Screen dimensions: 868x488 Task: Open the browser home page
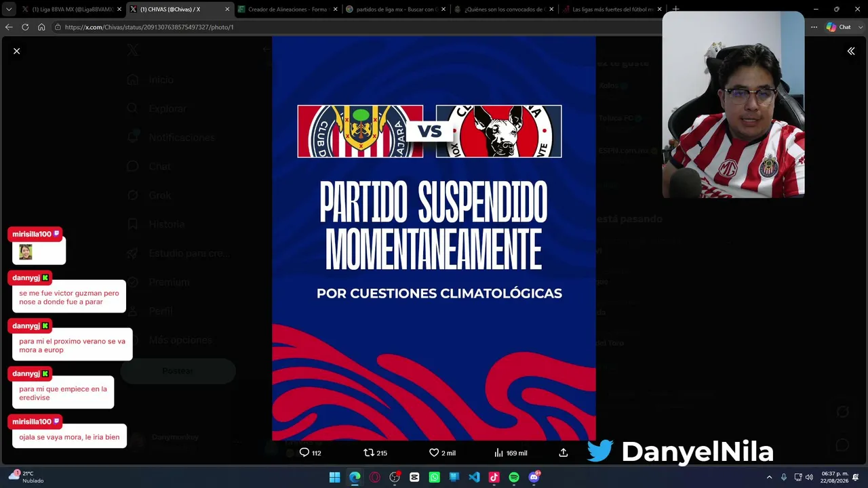coord(41,27)
